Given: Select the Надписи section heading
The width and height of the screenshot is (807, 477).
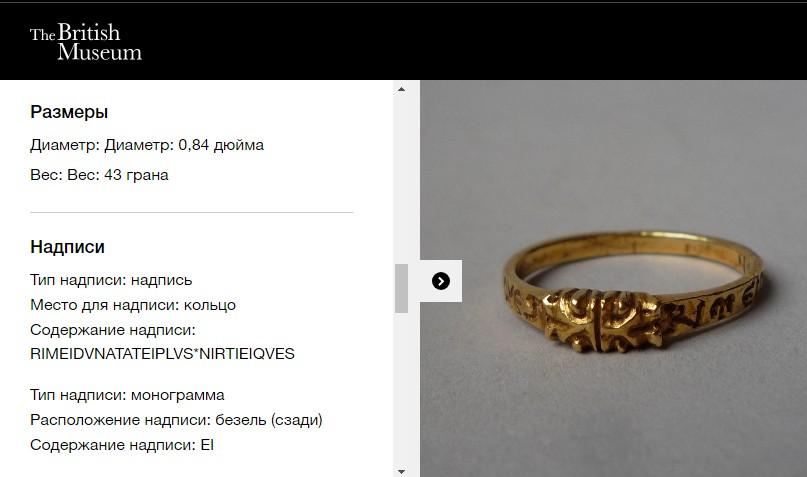Looking at the screenshot, I should [x=67, y=246].
